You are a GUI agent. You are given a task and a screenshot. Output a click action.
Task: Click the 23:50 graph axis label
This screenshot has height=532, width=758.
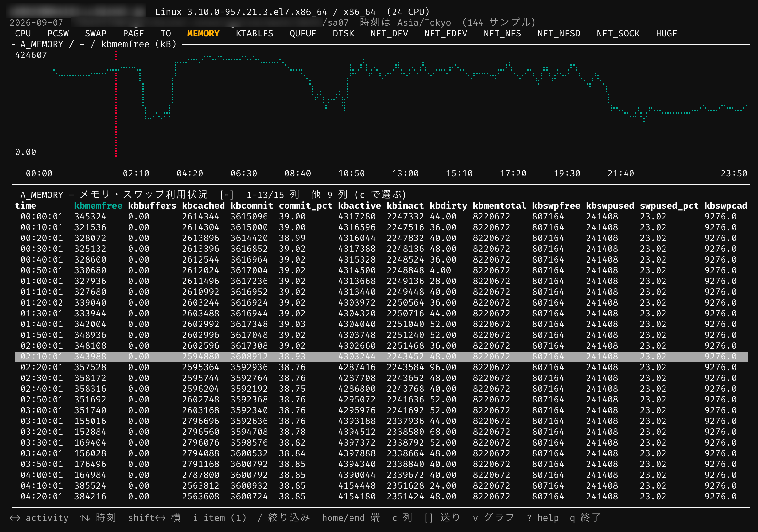(734, 174)
